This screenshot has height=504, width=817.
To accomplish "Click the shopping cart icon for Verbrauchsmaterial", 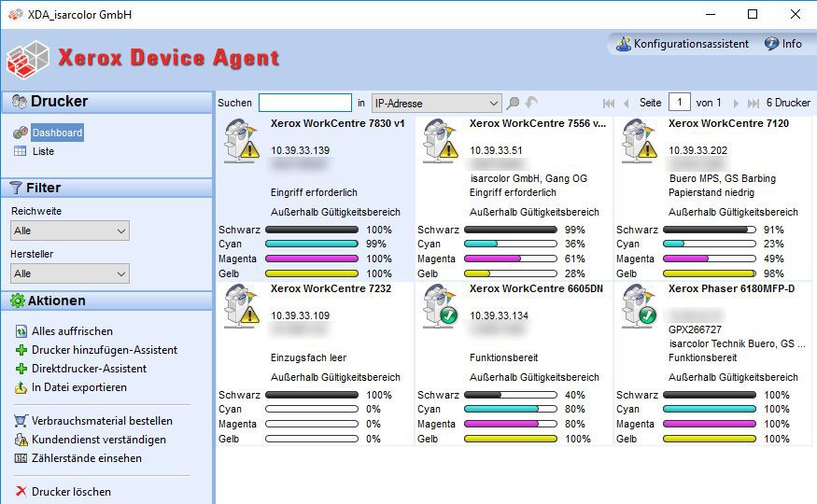I will pyautogui.click(x=21, y=421).
